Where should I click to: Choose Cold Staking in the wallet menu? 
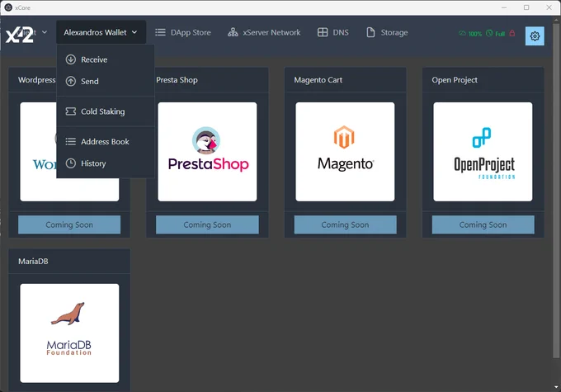tap(106, 111)
